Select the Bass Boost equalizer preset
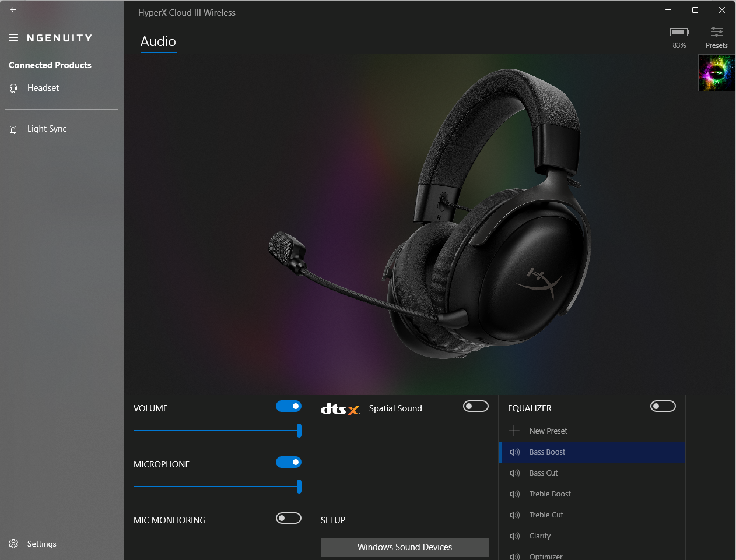Screen dimensions: 736x560 (x=592, y=452)
